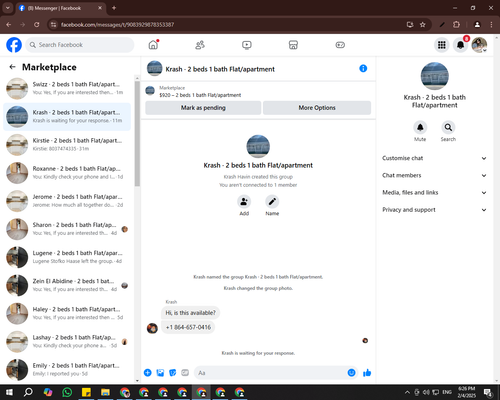Go back with the Marketplace arrow
Screen dimensions: 500x400
coord(12,67)
